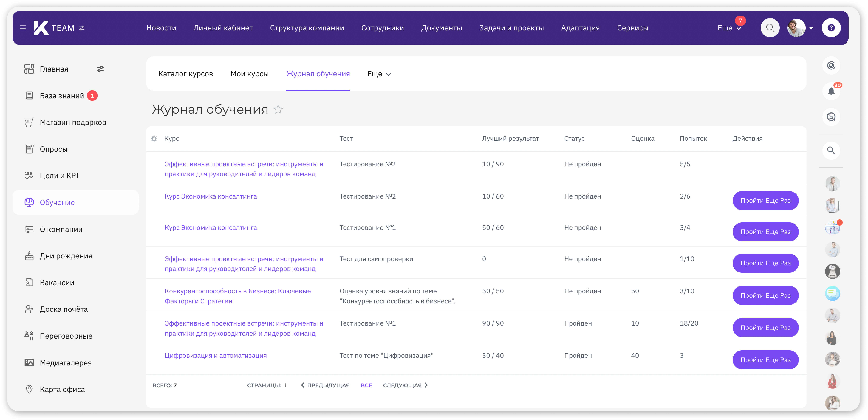Viewport: 868px width, 420px height.
Task: Click Пройти Еще Раз for 18/20 row
Action: coord(765,328)
